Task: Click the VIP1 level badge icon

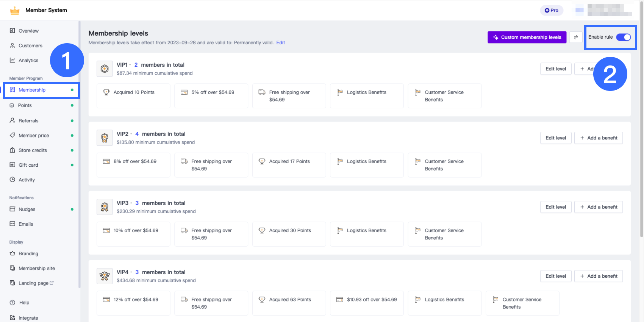Action: pyautogui.click(x=105, y=69)
